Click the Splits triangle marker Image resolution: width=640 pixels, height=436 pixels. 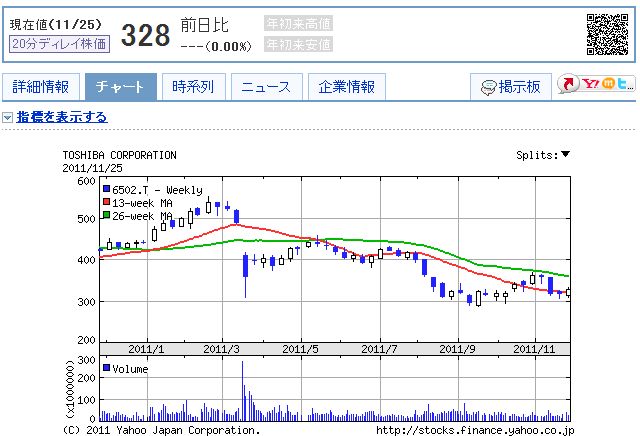565,154
